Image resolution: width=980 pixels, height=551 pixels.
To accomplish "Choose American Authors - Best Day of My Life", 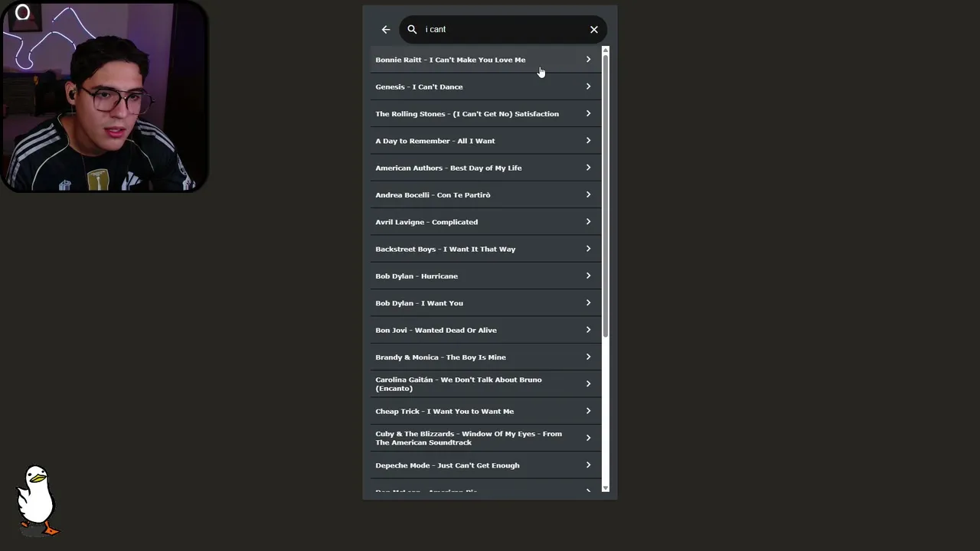I will point(448,168).
